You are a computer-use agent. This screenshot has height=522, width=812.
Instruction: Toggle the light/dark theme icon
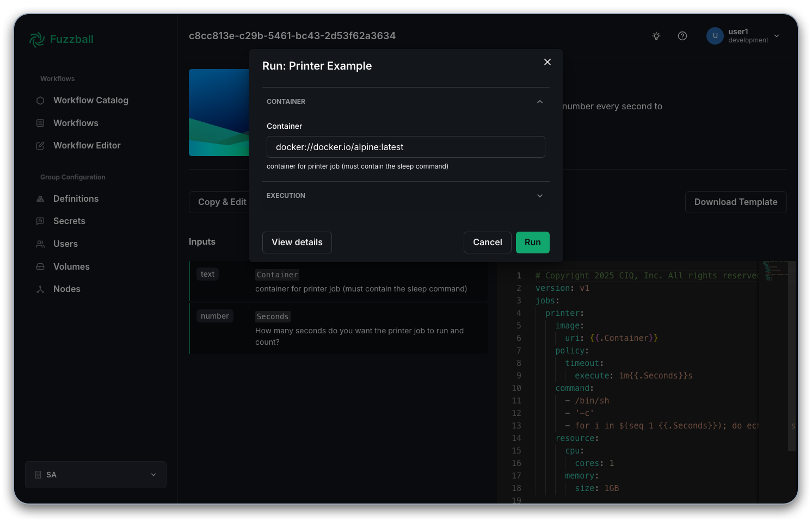click(x=656, y=36)
